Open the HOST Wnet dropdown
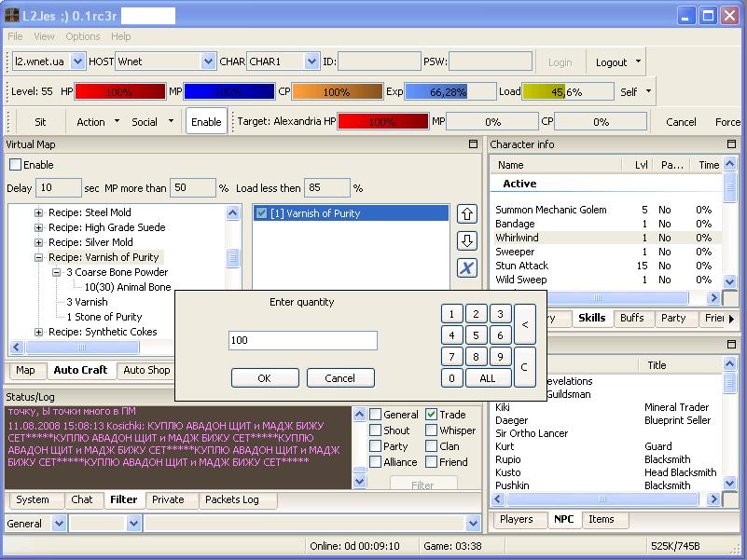 [208, 61]
